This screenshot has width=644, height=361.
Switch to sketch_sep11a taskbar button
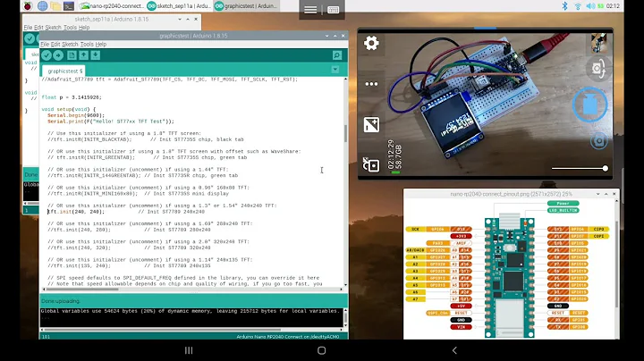click(x=179, y=5)
